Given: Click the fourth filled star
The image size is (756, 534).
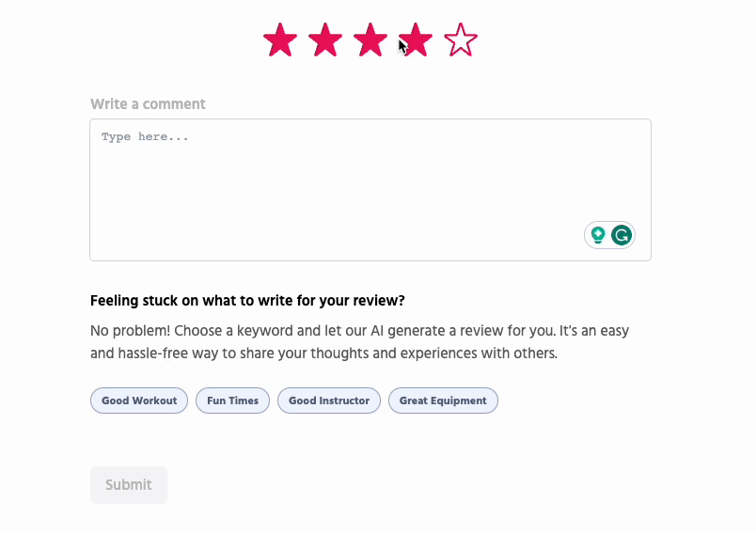Looking at the screenshot, I should pyautogui.click(x=416, y=41).
